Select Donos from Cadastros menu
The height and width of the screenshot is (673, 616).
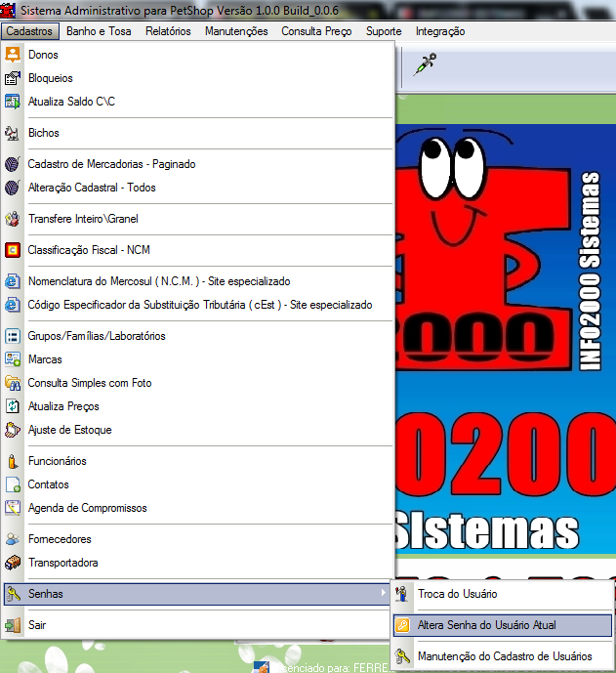pyautogui.click(x=198, y=55)
